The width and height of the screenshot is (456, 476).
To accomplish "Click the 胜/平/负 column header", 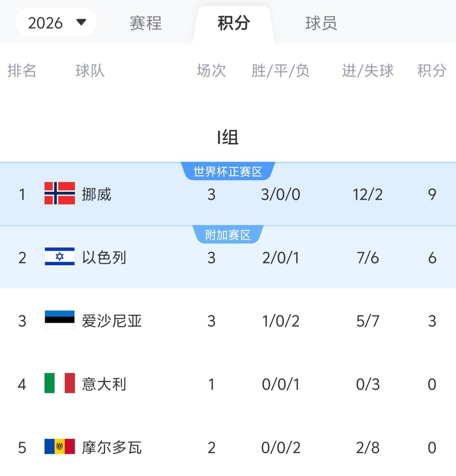I will click(280, 71).
